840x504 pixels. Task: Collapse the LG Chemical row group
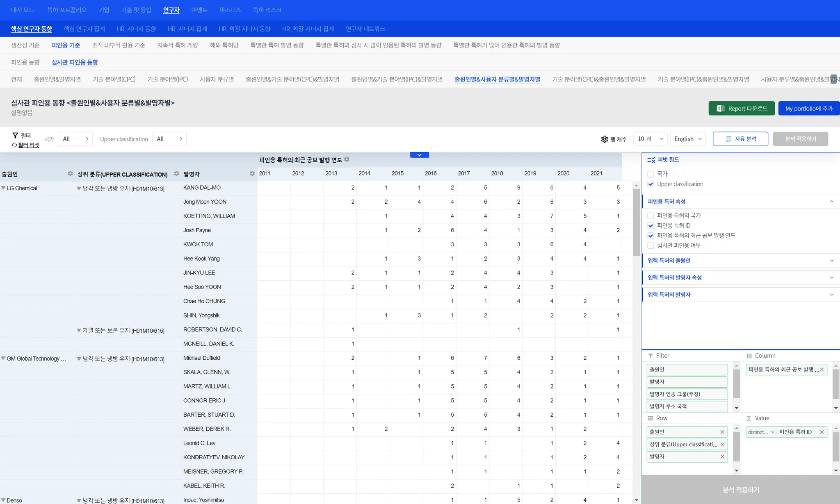pyautogui.click(x=3, y=188)
